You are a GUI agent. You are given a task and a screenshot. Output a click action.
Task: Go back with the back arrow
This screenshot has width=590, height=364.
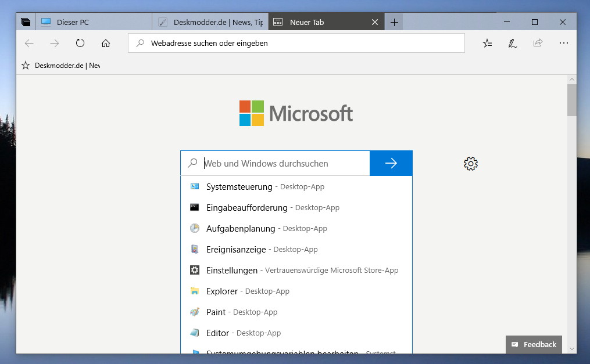point(29,43)
